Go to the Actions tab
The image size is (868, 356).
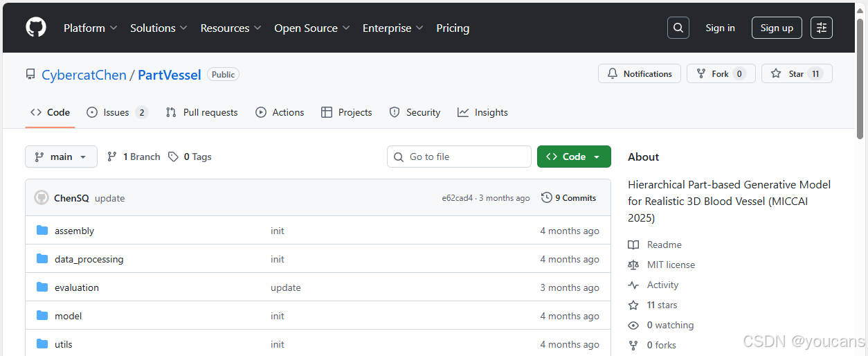tap(280, 112)
